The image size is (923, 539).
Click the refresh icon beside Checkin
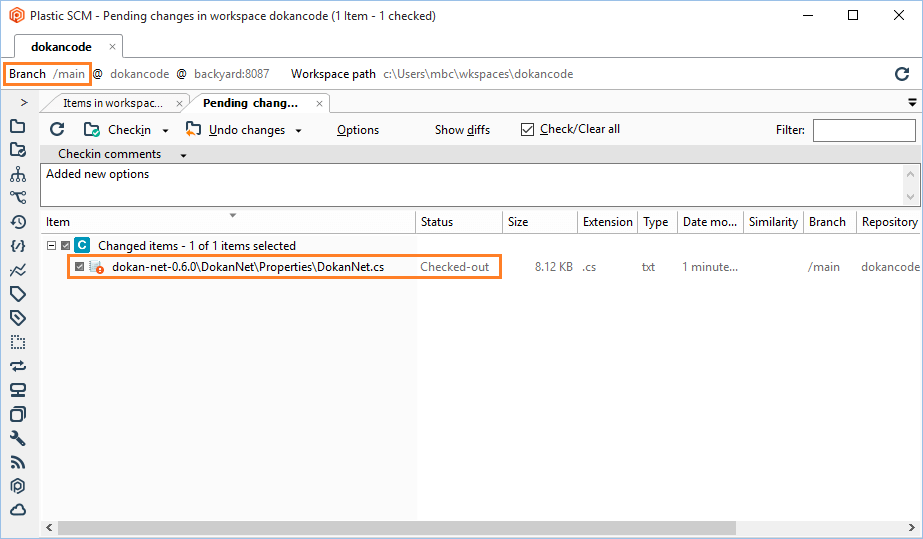tap(57, 130)
